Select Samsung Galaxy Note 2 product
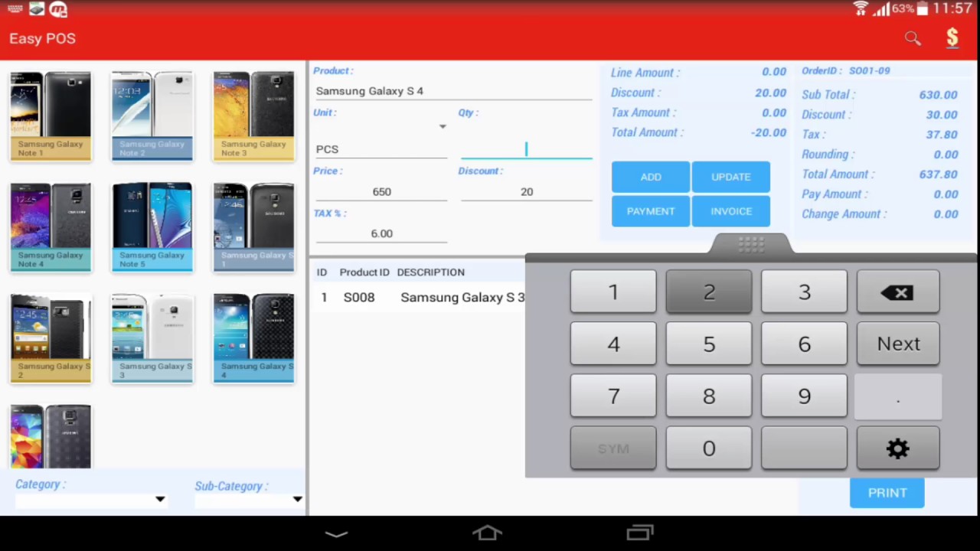 coord(152,116)
